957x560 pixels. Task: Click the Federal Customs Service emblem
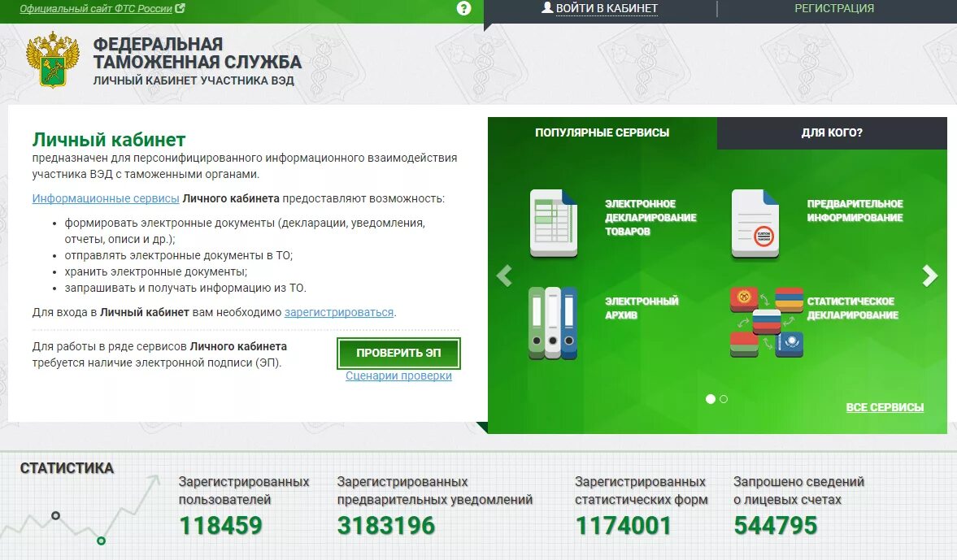(x=53, y=60)
